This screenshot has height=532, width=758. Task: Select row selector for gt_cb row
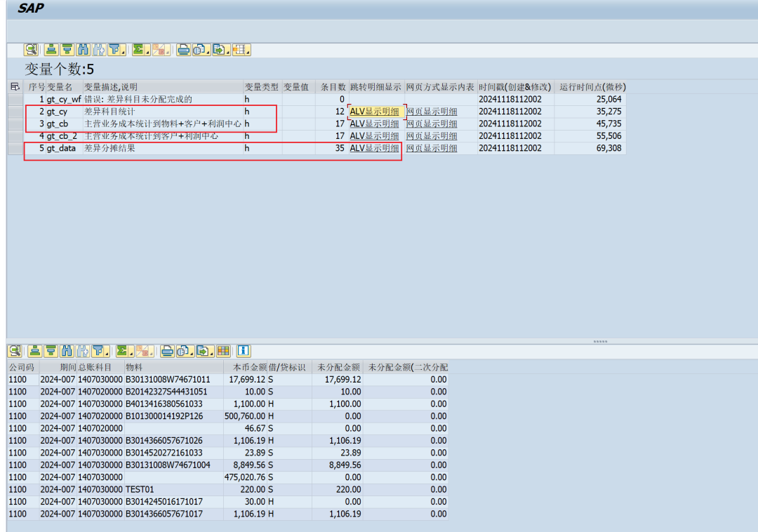[x=15, y=124]
